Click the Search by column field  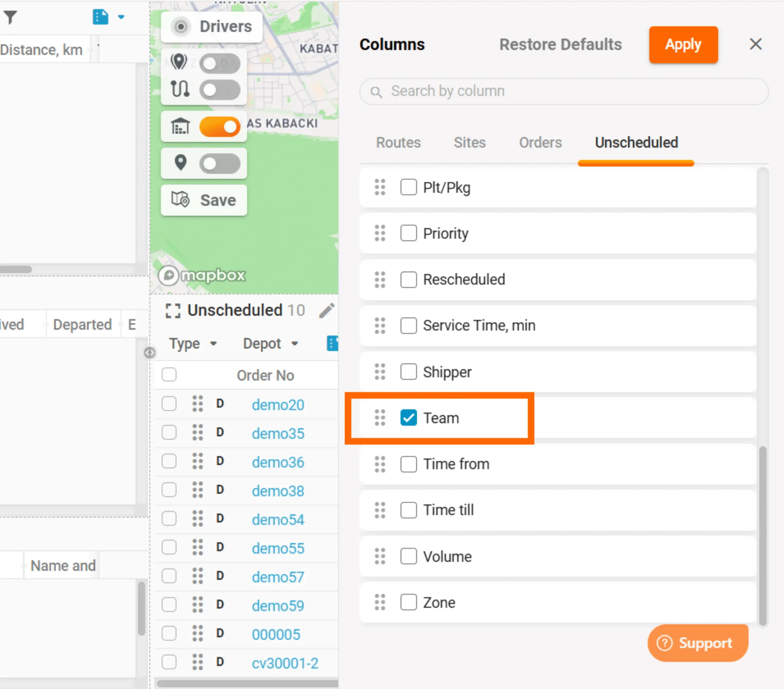click(x=563, y=92)
